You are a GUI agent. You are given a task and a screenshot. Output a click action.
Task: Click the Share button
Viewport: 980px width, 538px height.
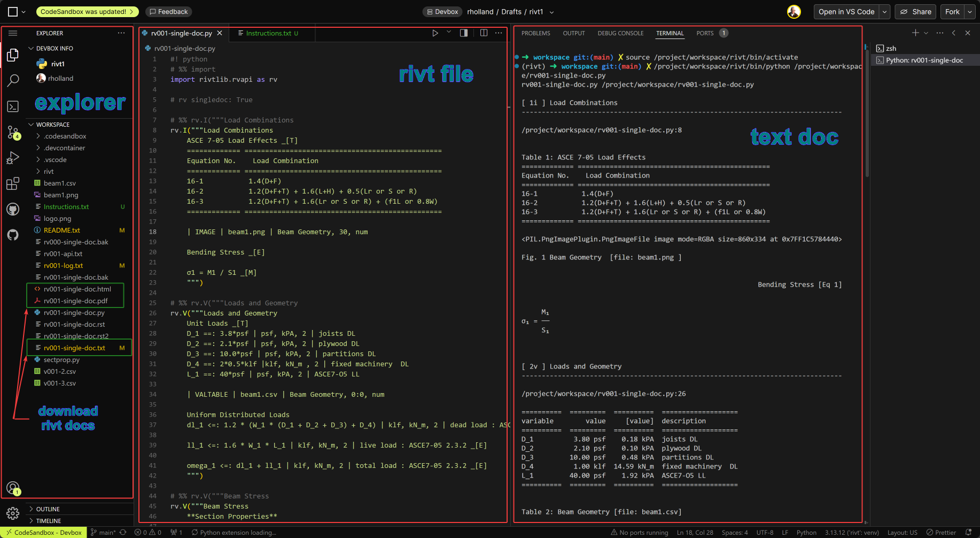coord(916,12)
